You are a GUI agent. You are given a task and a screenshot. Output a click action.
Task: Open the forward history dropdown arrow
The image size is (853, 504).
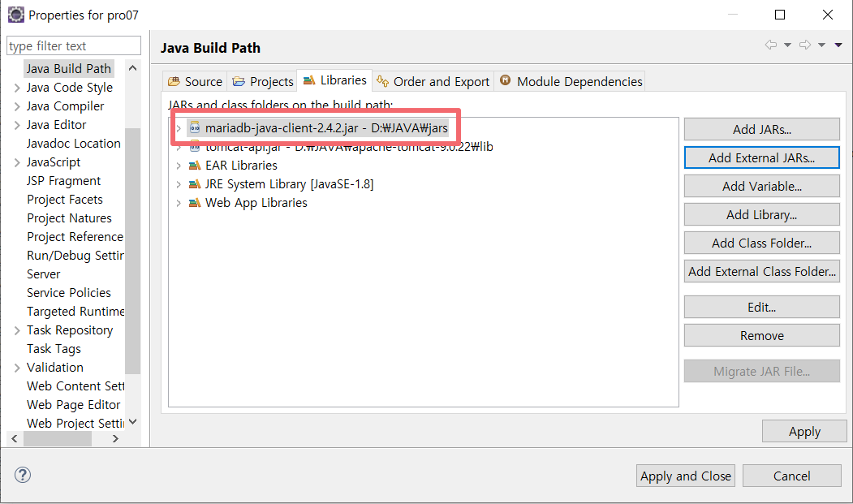(x=821, y=45)
